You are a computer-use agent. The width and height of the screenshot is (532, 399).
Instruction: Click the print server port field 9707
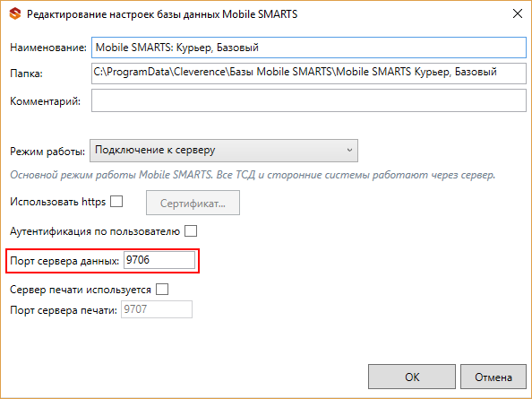[157, 309]
